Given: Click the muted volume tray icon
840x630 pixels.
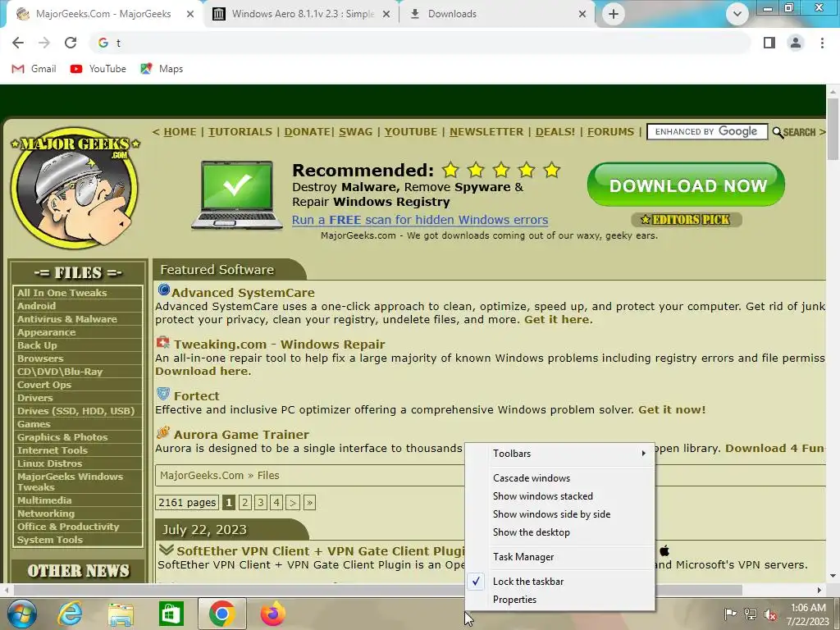Looking at the screenshot, I should [770, 614].
